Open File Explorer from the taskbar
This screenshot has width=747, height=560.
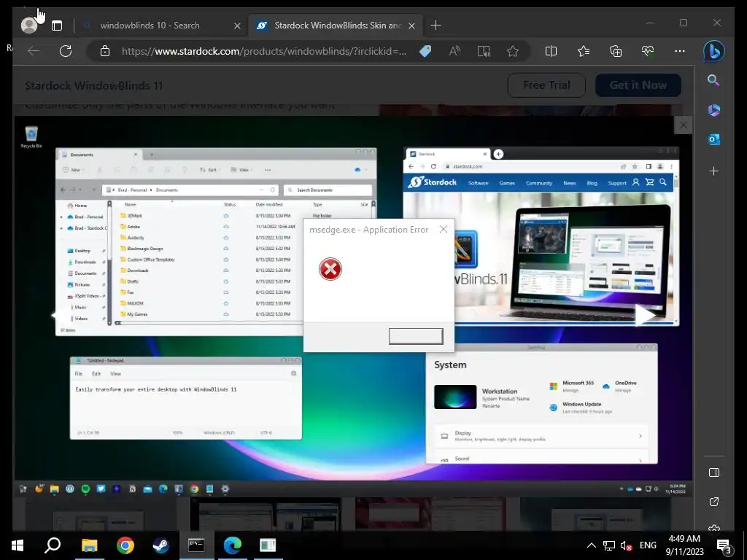point(89,545)
